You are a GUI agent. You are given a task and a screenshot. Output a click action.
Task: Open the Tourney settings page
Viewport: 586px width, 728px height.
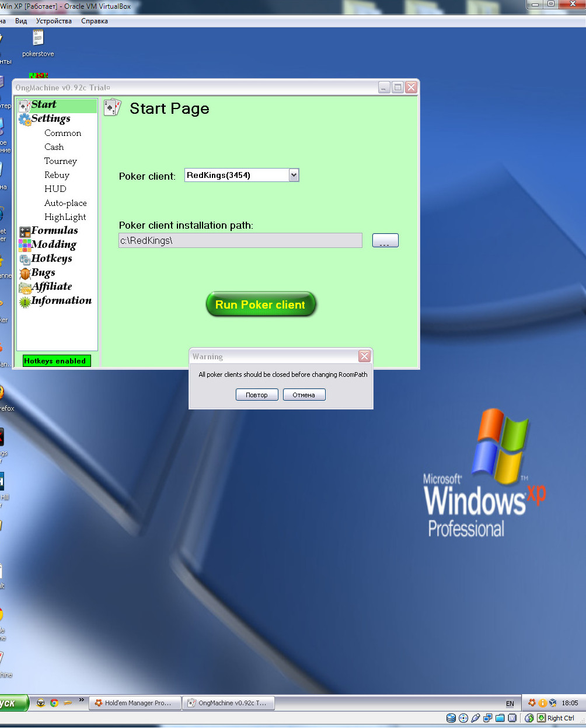click(60, 161)
